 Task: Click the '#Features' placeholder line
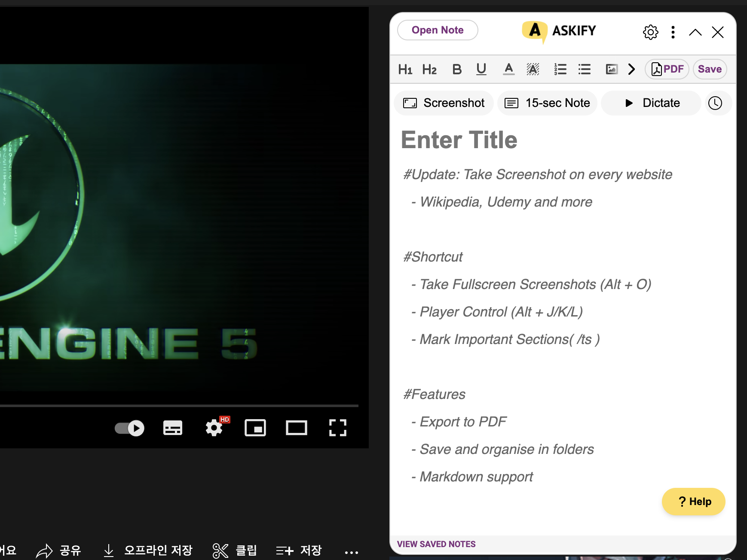[434, 394]
